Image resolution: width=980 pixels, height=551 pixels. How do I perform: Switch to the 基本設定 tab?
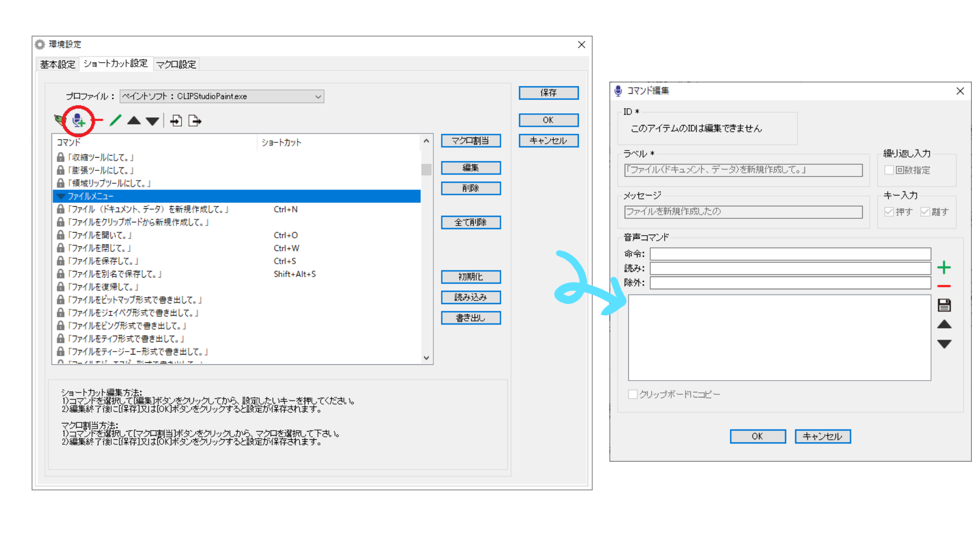click(x=58, y=64)
